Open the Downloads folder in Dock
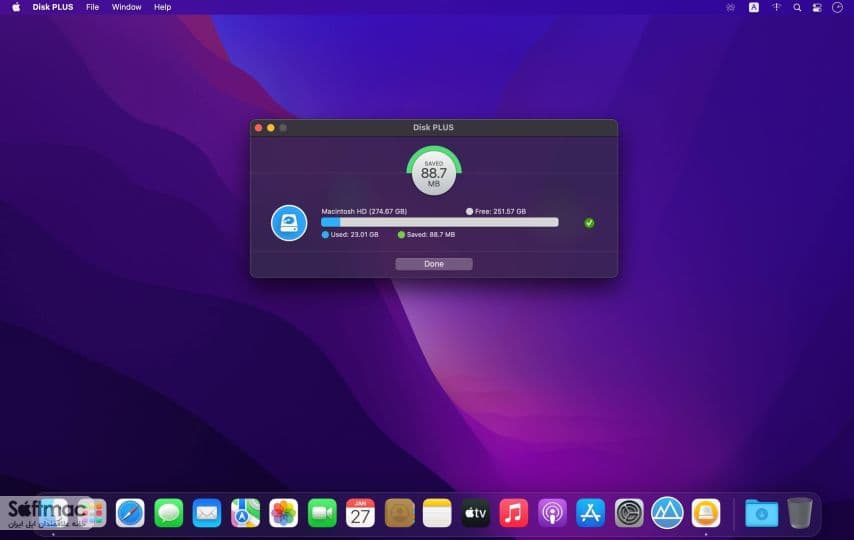 [761, 513]
